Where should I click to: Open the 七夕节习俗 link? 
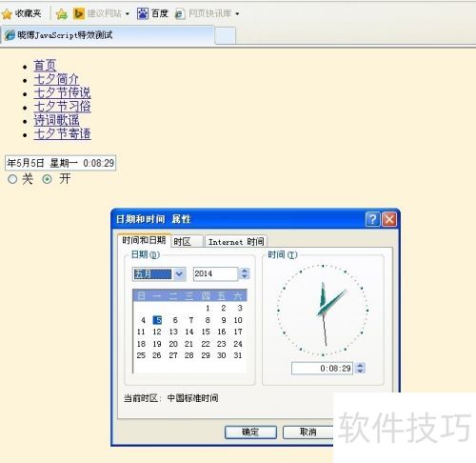tap(62, 107)
